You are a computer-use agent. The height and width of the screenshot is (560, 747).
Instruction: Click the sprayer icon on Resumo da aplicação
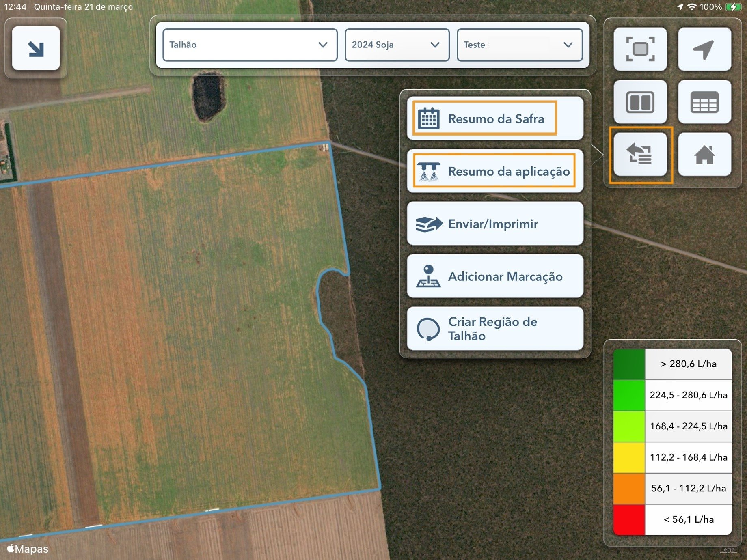(429, 171)
